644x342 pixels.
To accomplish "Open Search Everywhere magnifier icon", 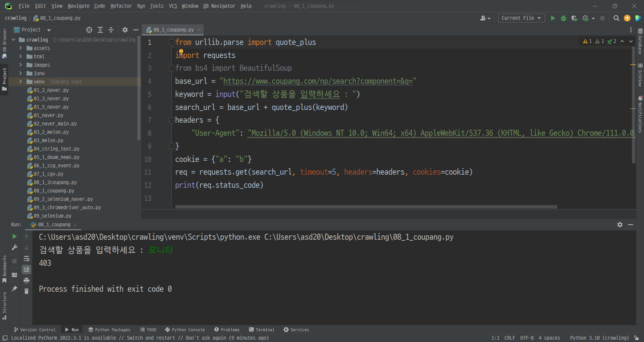I will click(616, 18).
